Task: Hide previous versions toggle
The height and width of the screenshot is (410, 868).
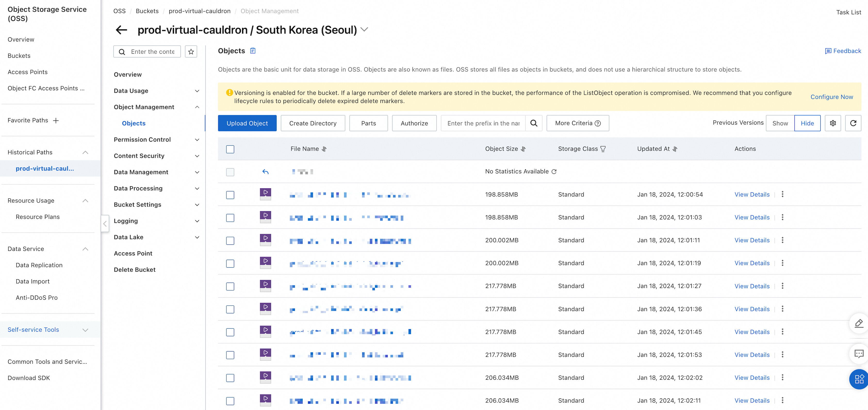Action: 807,123
